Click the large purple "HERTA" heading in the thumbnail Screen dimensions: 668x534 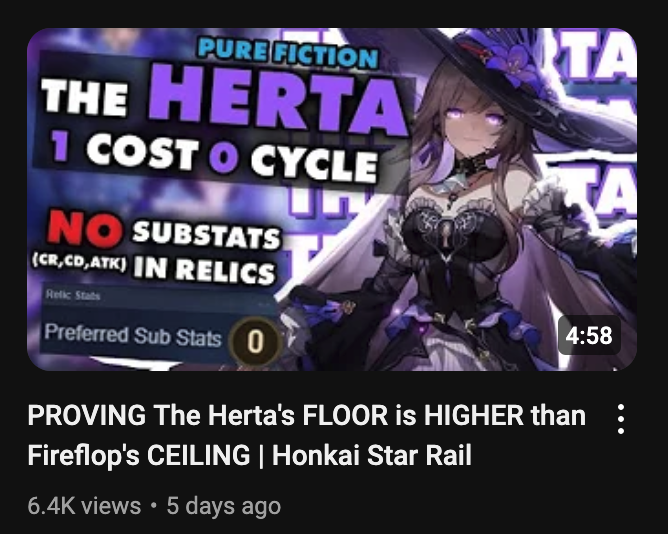coord(277,101)
